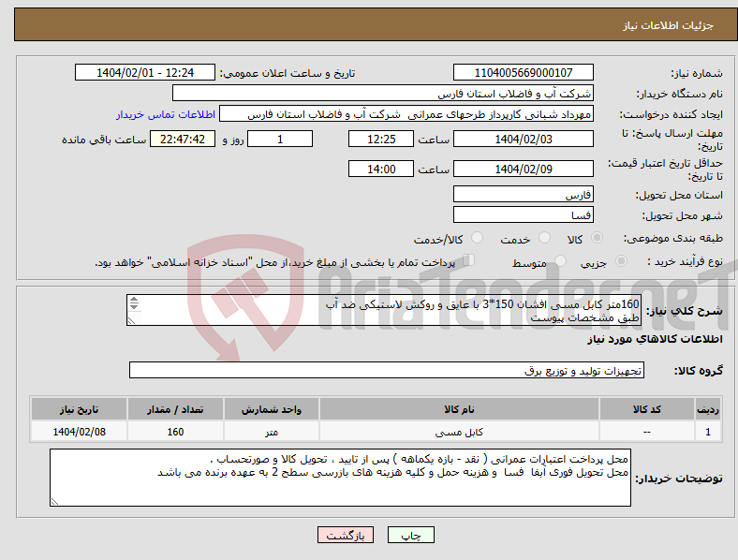Click the unit cell متر
Image resolution: width=738 pixels, height=560 pixels.
pyautogui.click(x=272, y=432)
